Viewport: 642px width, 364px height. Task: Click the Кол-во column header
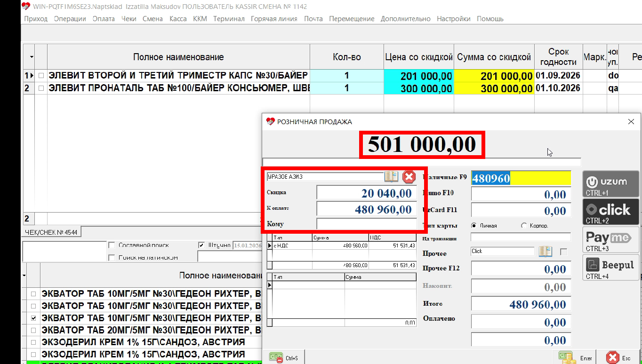[x=347, y=57]
